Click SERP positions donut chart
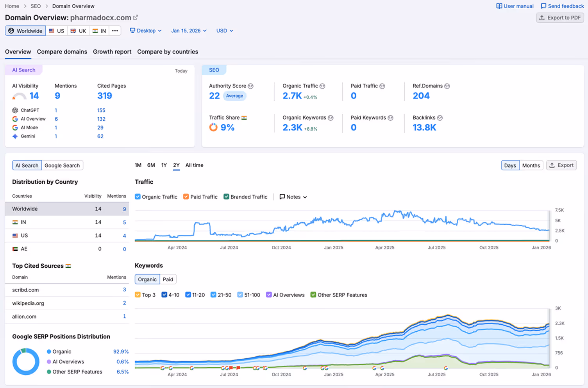Image resolution: width=588 pixels, height=388 pixels. pyautogui.click(x=26, y=361)
